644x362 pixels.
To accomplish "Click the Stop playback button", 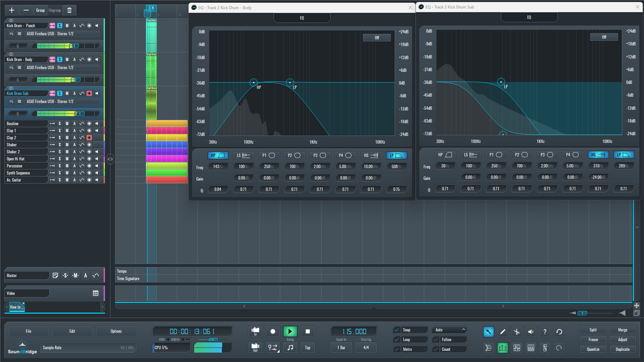I will coord(308,331).
